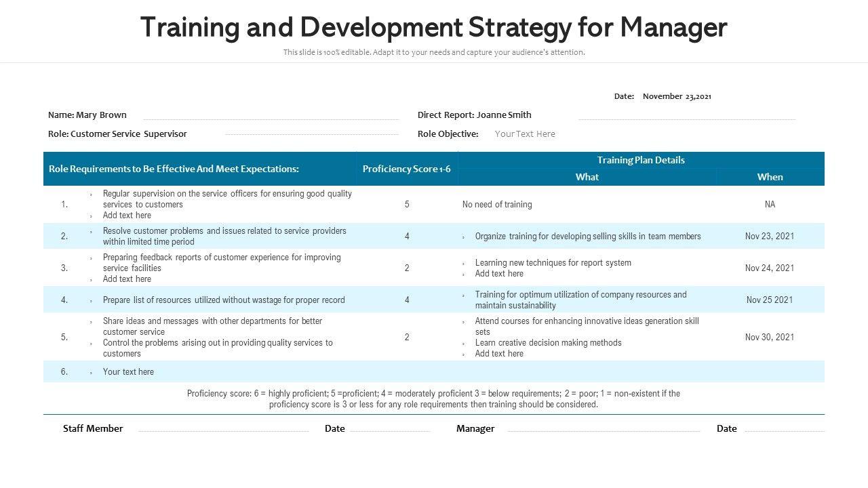
Task: Click the 'Staff Member' signature label
Action: coord(93,428)
